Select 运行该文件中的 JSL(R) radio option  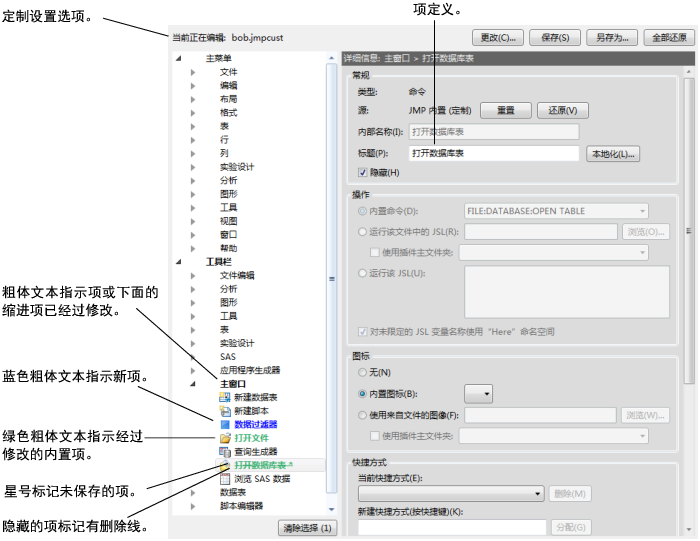[x=362, y=232]
